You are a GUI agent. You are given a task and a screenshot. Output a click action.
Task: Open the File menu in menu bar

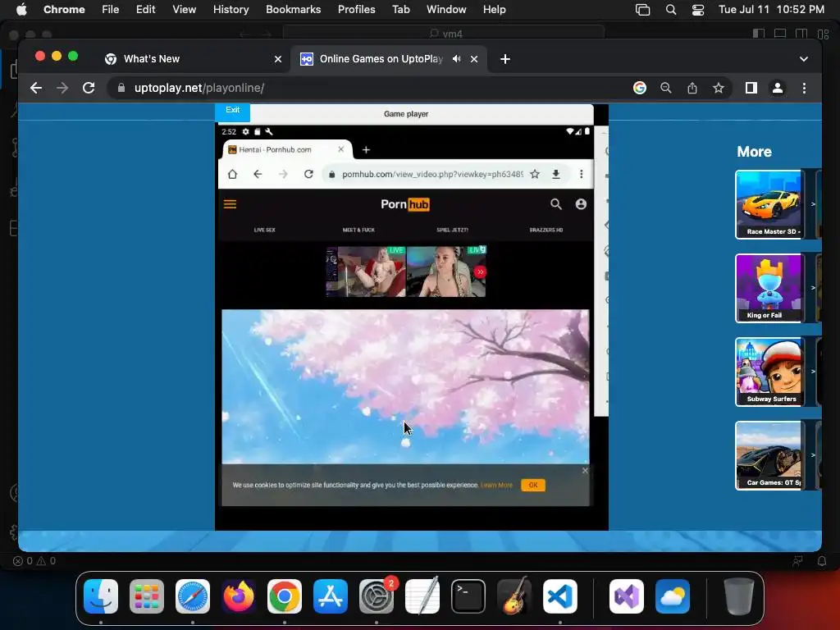(x=111, y=10)
